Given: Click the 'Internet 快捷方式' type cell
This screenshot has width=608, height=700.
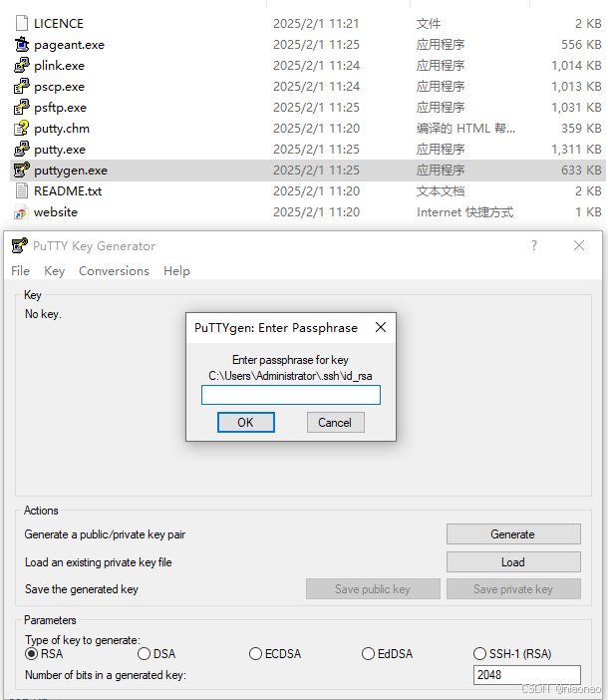Looking at the screenshot, I should click(464, 212).
